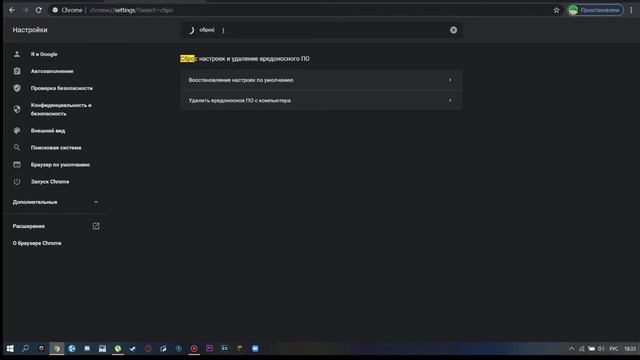Click inside the settings search field
The height and width of the screenshot is (360, 640).
pos(321,30)
